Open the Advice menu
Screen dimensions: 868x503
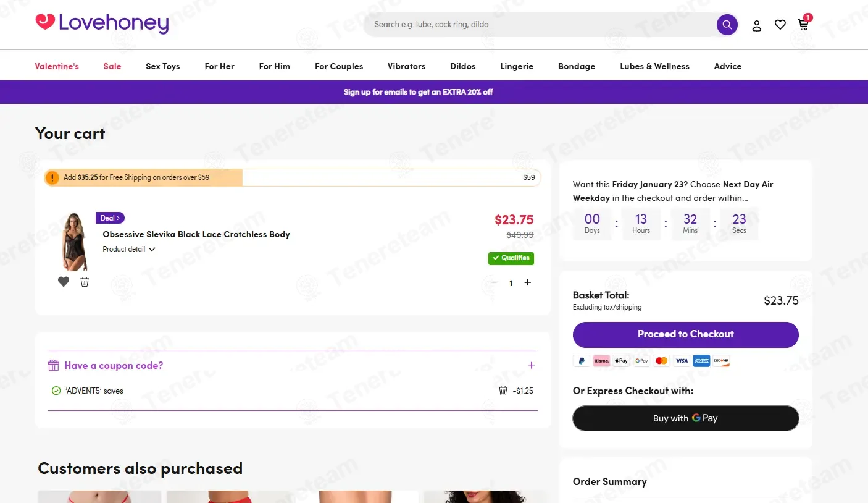coord(728,66)
